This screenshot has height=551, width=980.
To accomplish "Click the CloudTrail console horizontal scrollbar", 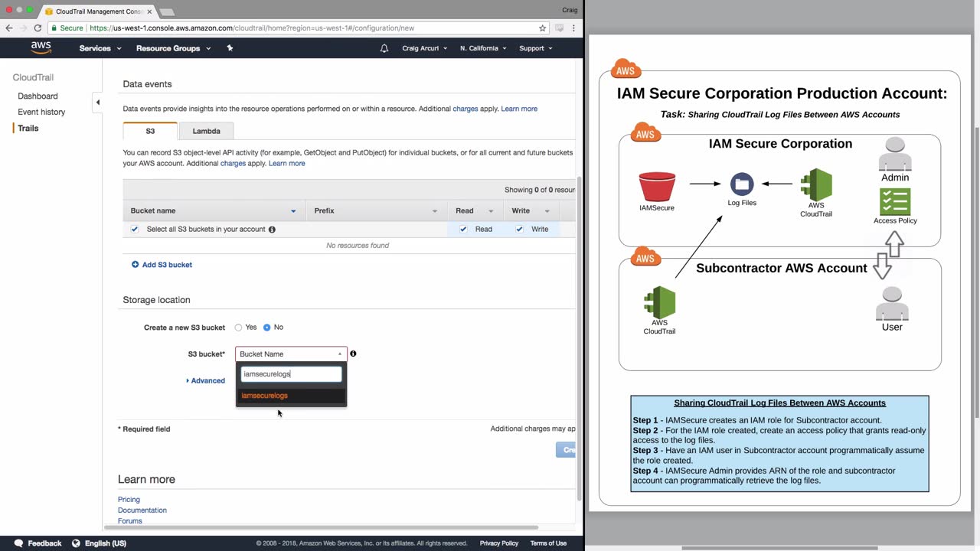I will pos(322,527).
